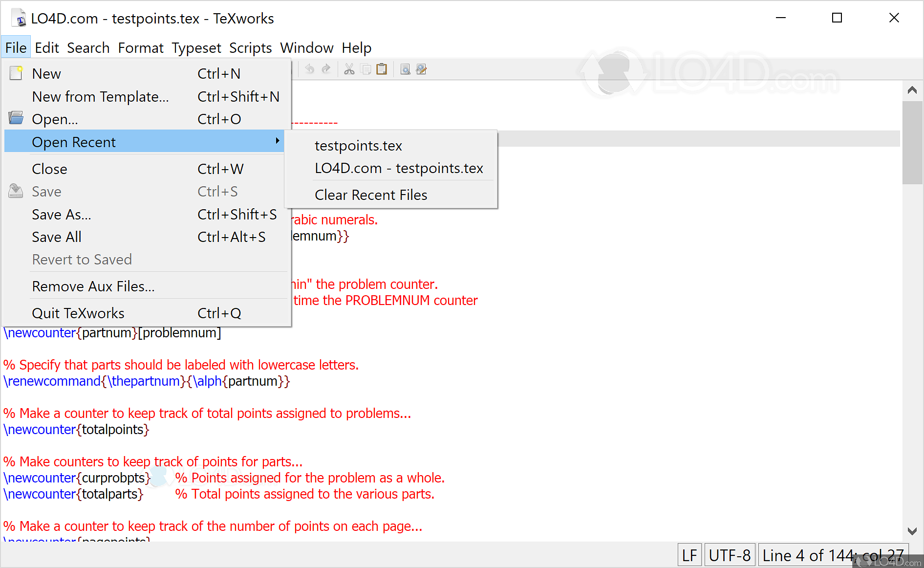Click the Copy toolbar icon
The width and height of the screenshot is (924, 568).
[x=365, y=69]
